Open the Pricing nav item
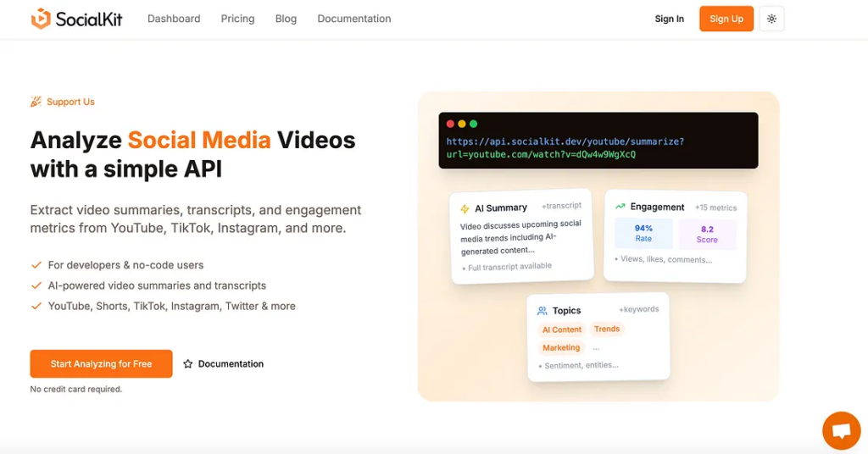Viewport: 868px width, 454px height. 237,19
